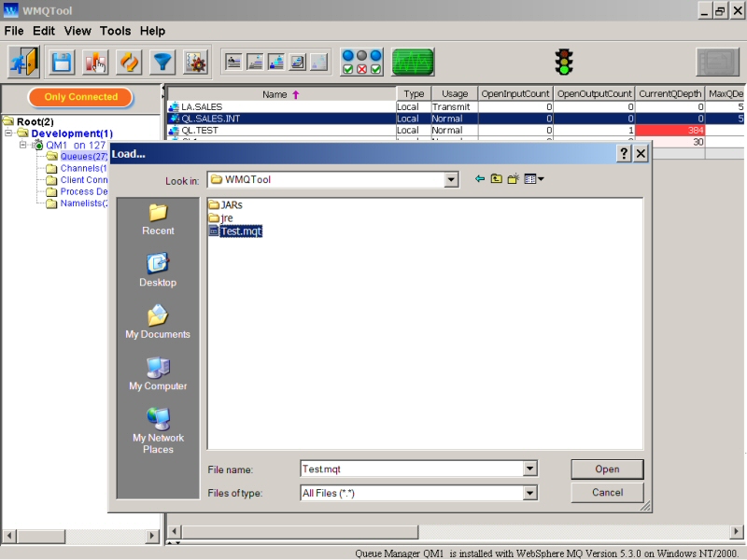Click the greyed-out fifth queue view icon
The height and width of the screenshot is (560, 747).
click(x=319, y=62)
